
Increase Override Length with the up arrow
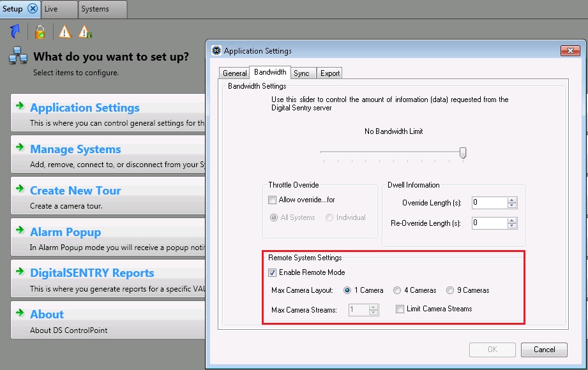[512, 200]
